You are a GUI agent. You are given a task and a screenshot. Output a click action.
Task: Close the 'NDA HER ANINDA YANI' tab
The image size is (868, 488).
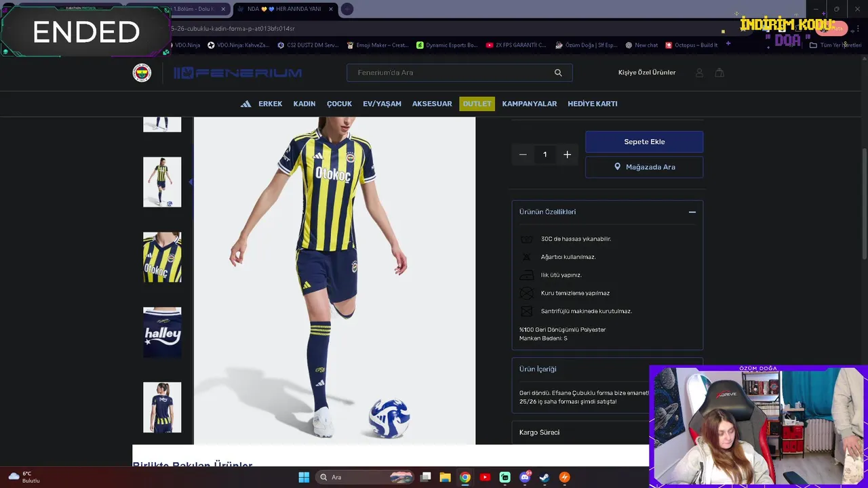pyautogui.click(x=331, y=9)
